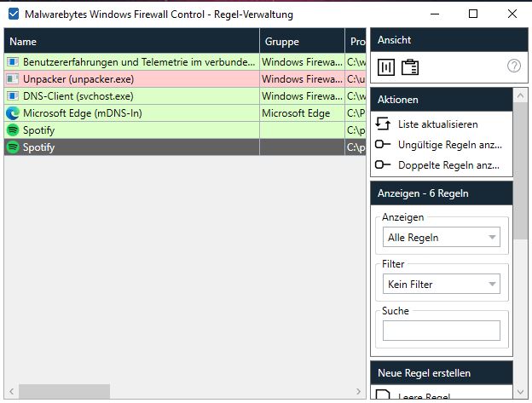Open the Alle Regeln dropdown
The image size is (532, 403).
(441, 237)
